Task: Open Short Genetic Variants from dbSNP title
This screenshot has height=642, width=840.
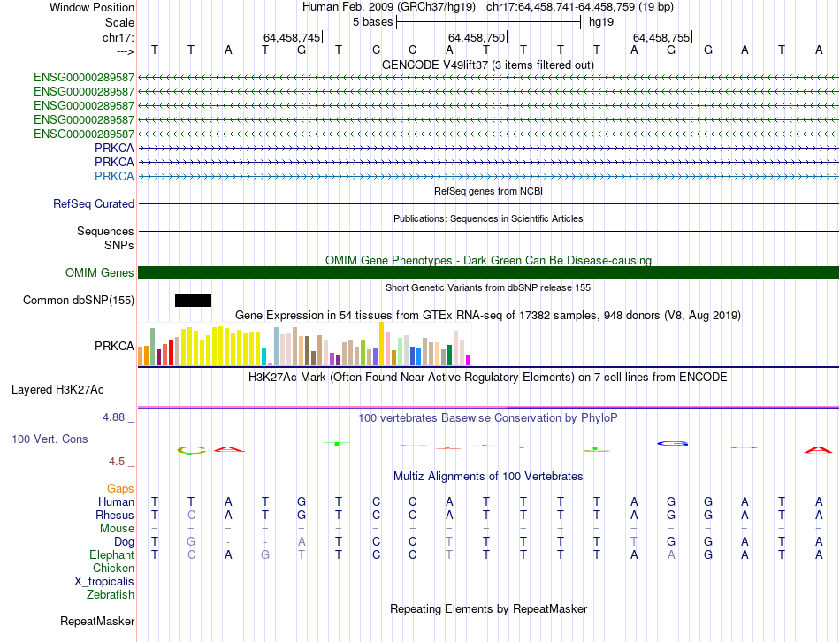Action: coord(488,287)
